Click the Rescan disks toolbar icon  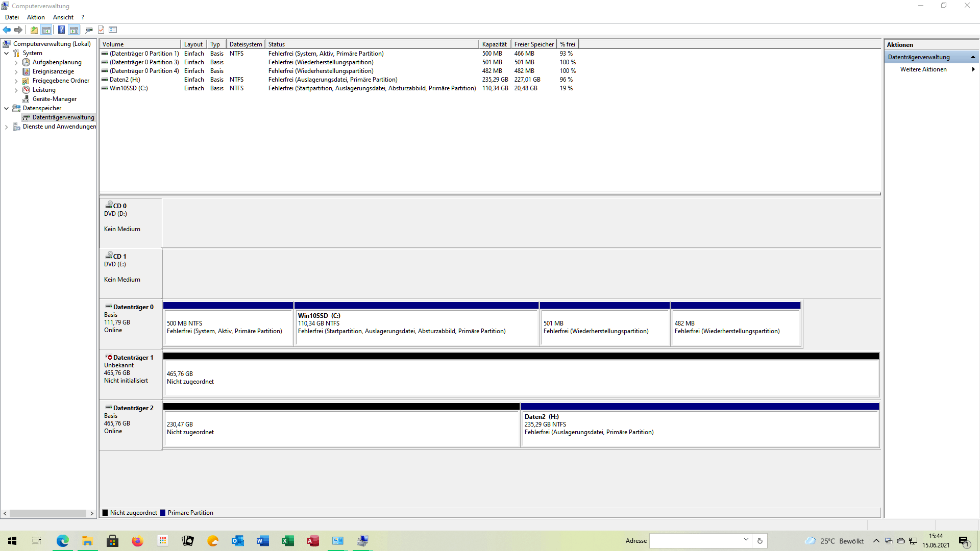(89, 30)
